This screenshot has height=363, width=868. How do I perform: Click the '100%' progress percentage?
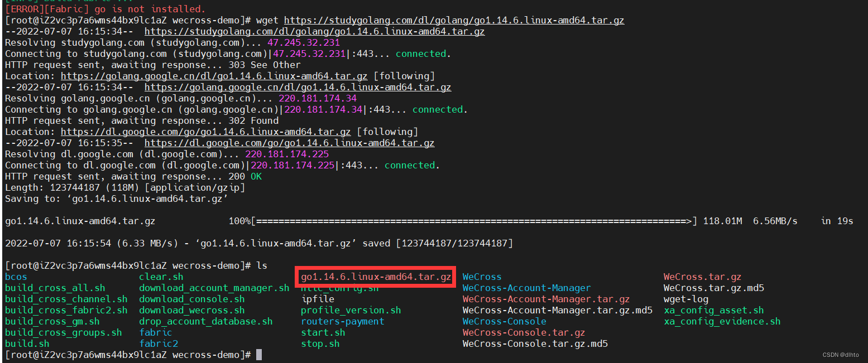239,221
